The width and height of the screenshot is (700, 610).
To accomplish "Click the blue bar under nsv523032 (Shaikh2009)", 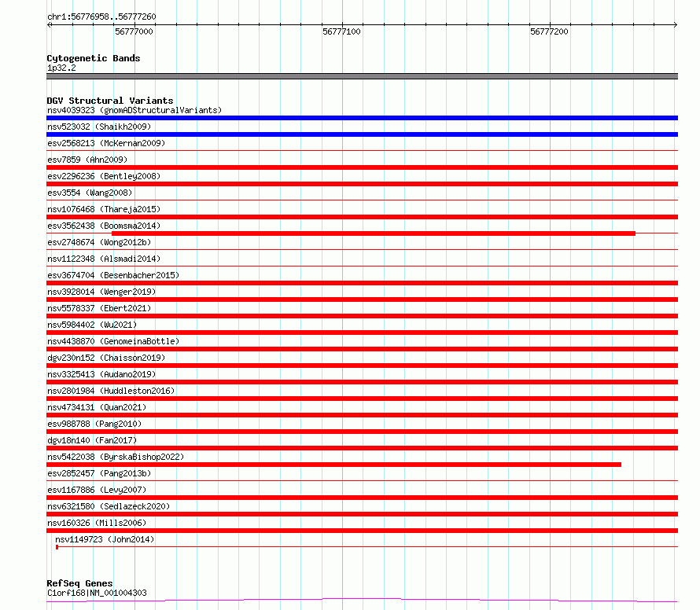I will point(362,134).
